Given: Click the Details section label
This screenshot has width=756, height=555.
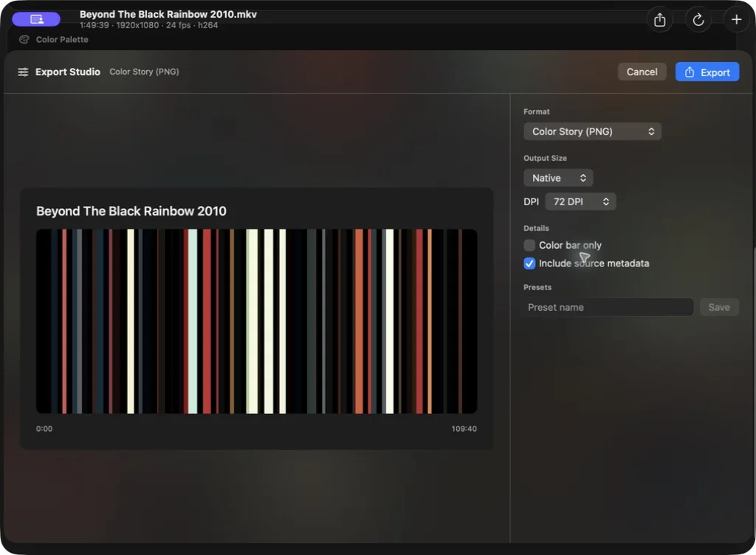Looking at the screenshot, I should click(x=536, y=228).
